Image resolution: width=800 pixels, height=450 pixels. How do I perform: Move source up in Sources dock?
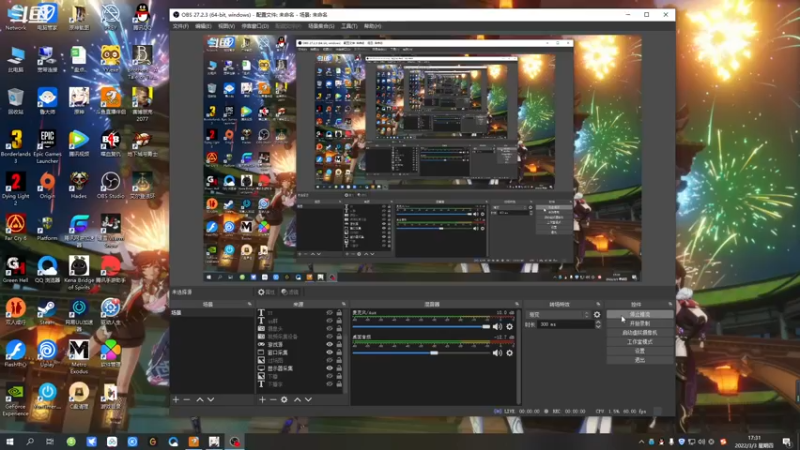297,399
